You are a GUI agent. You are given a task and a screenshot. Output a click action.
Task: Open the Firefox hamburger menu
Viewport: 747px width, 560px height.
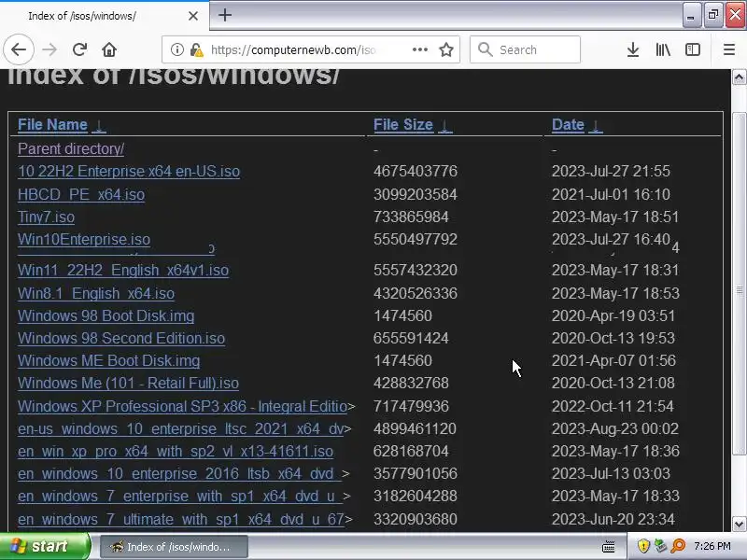729,49
